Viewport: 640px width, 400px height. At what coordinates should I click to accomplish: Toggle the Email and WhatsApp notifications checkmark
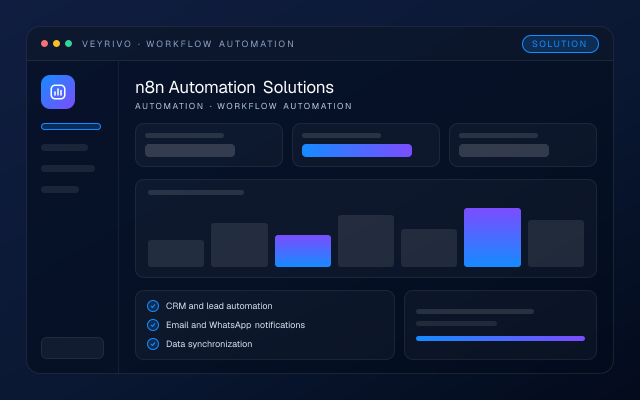pyautogui.click(x=153, y=325)
